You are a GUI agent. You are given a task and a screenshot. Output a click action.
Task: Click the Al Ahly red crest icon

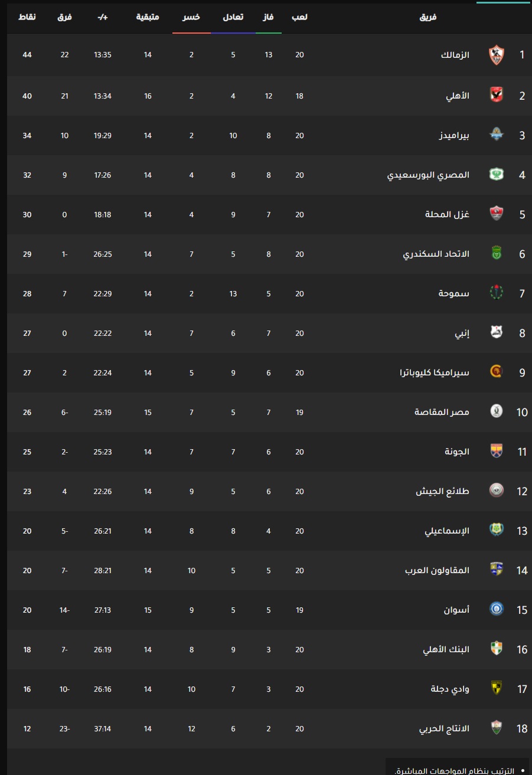click(x=496, y=94)
